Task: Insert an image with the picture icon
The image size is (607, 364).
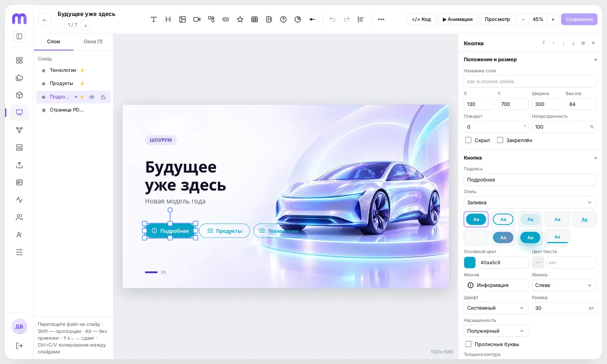Action: tap(182, 19)
